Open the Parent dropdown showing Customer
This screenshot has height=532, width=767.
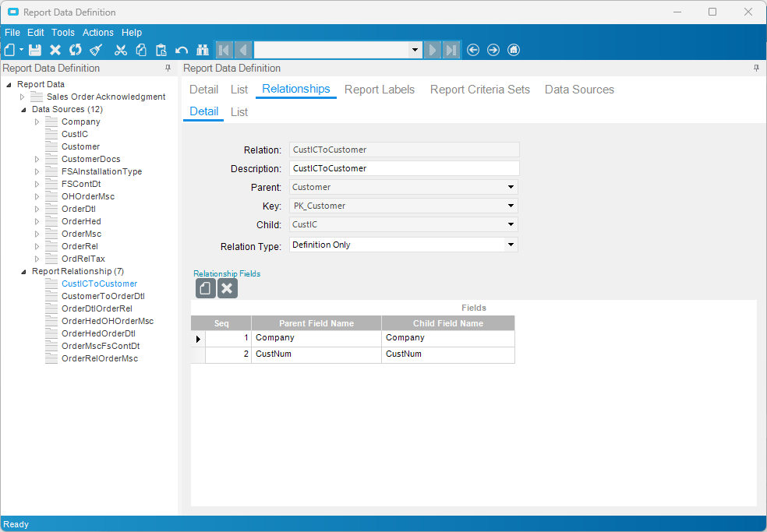point(511,187)
